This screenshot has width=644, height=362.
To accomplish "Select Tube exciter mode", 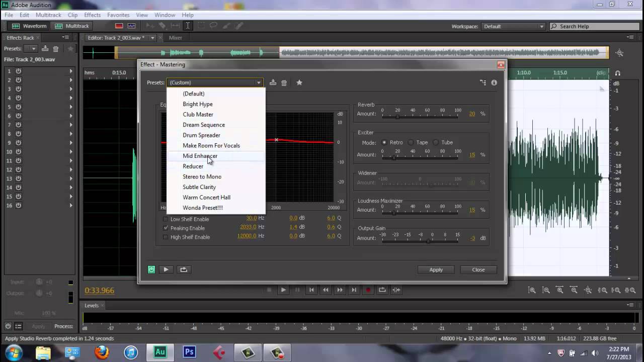I will (x=436, y=143).
